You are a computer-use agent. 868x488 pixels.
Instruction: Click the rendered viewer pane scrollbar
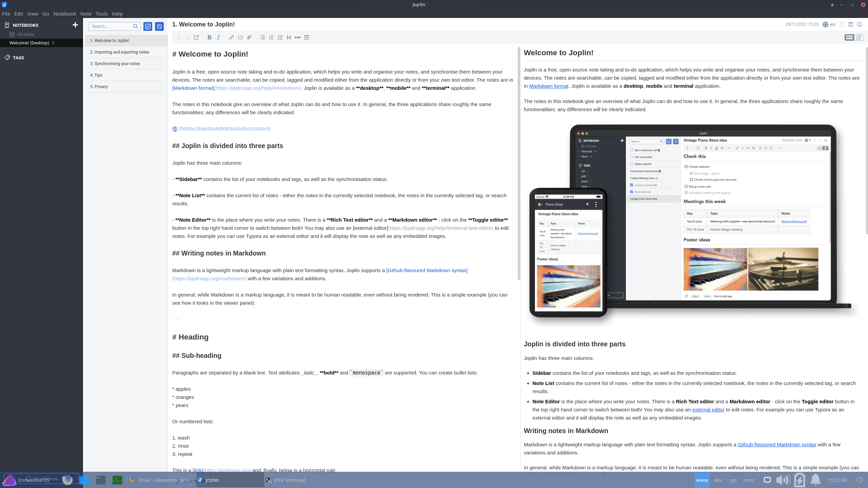click(x=866, y=140)
